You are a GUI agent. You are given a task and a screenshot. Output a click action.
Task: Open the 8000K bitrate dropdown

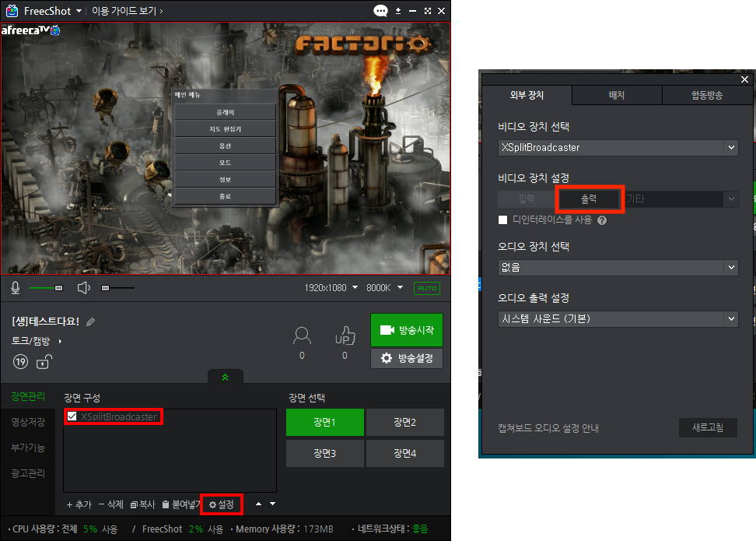click(x=384, y=288)
